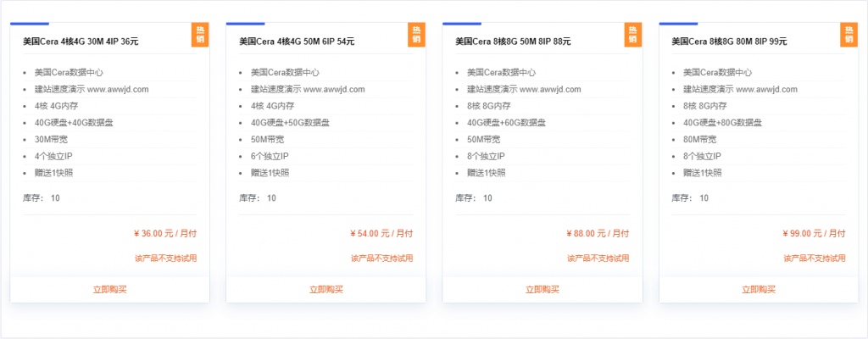
Task: Click 库存: 10 on the 54元 card
Action: coord(258,197)
